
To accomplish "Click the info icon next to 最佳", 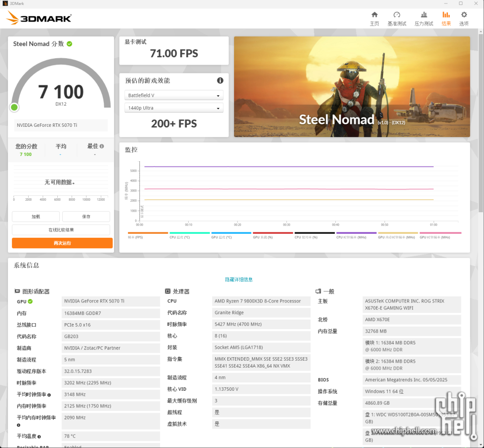I will coord(102,146).
